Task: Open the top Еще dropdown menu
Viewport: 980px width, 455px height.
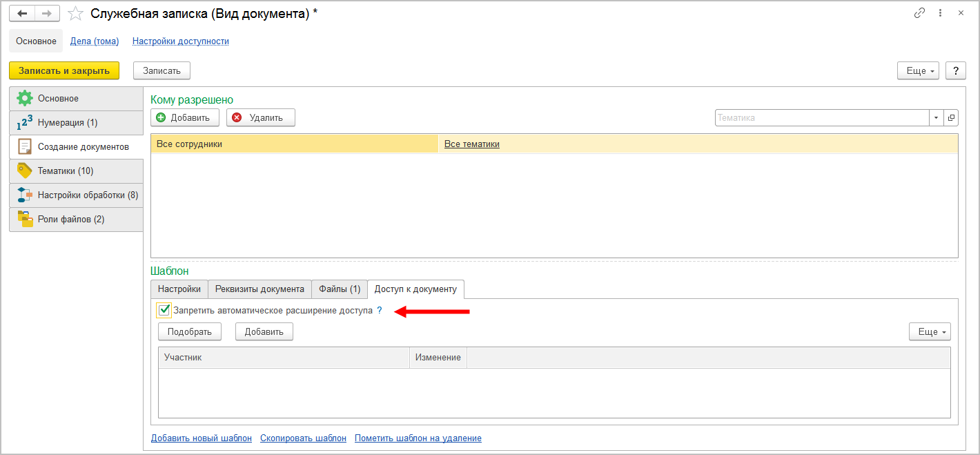Action: click(918, 70)
